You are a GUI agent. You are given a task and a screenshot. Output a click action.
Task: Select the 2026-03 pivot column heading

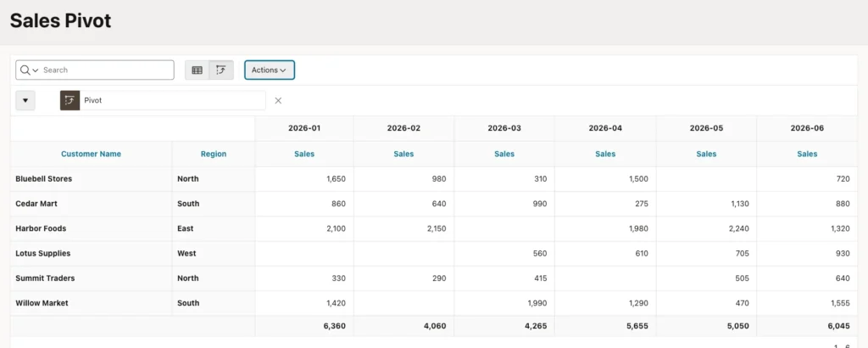click(x=504, y=128)
